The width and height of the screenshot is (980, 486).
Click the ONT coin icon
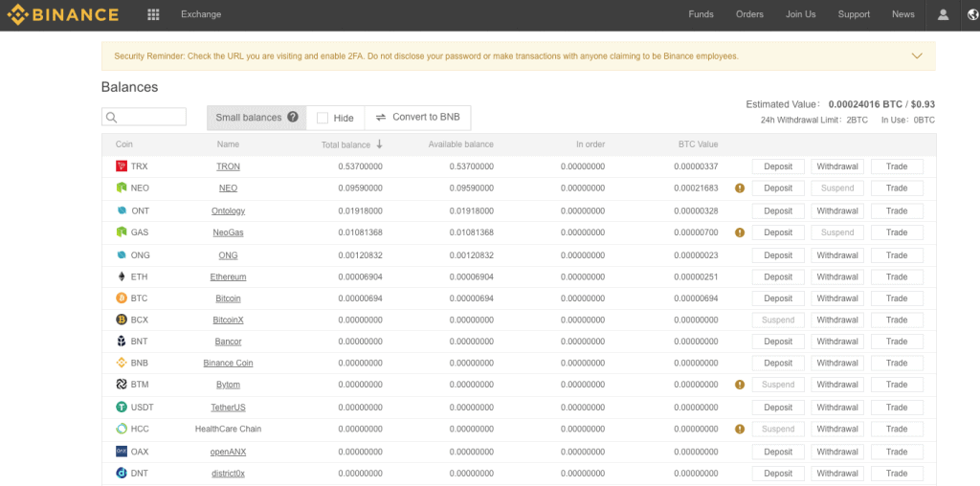[x=122, y=210]
